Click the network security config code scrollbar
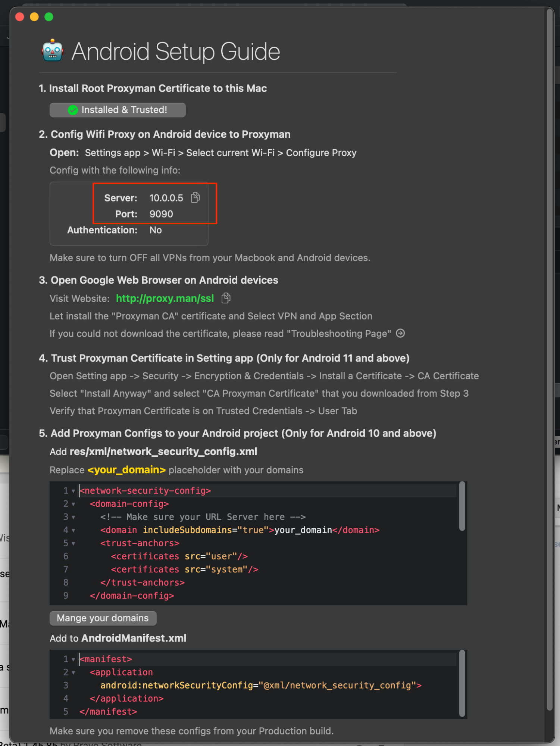The height and width of the screenshot is (746, 560). pos(462,506)
